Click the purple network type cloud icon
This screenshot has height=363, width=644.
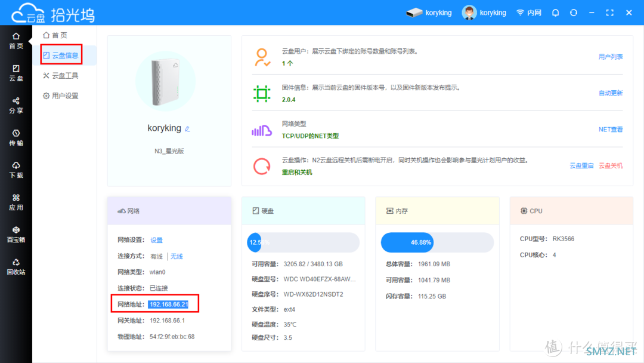(x=262, y=130)
